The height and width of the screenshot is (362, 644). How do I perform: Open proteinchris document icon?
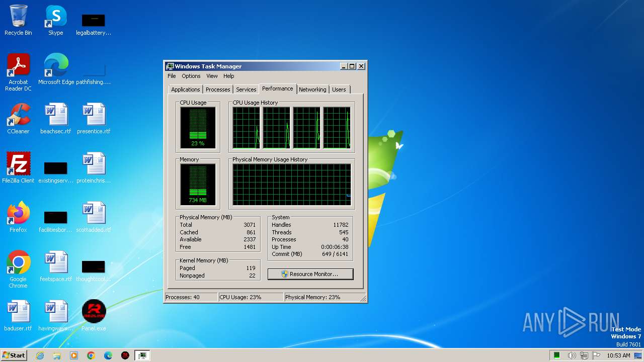pyautogui.click(x=94, y=167)
